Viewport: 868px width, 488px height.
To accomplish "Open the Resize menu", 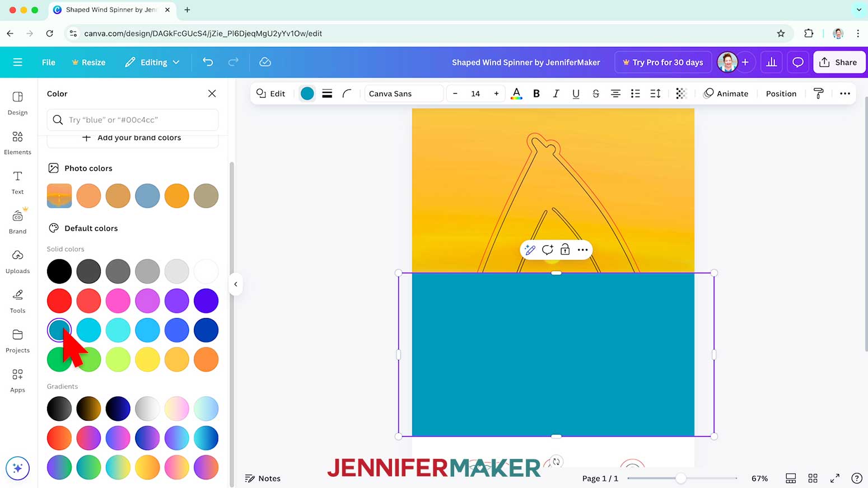I will [x=88, y=62].
